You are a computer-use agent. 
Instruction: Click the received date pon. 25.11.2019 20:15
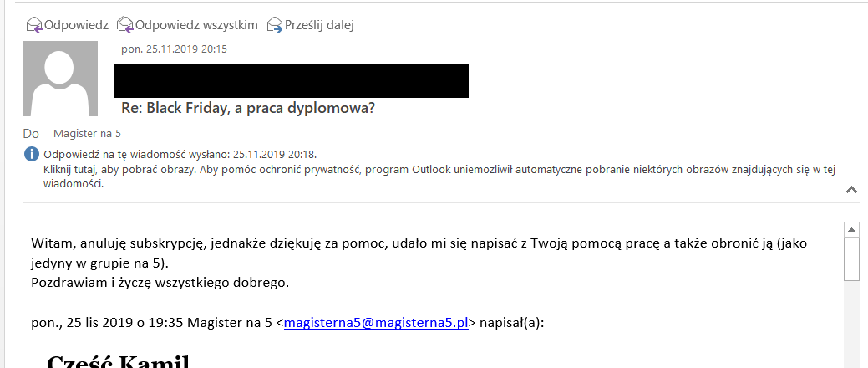pos(174,49)
